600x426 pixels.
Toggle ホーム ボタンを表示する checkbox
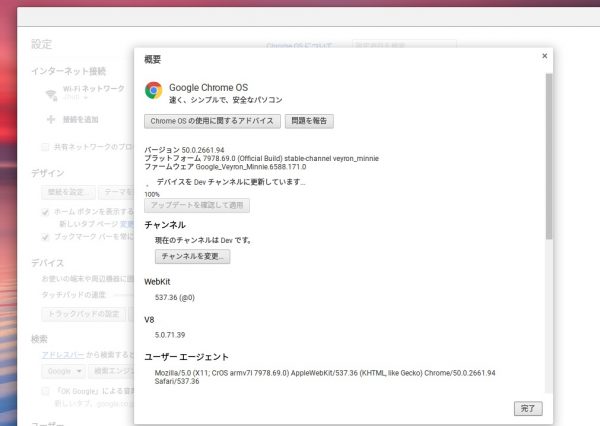[x=45, y=212]
